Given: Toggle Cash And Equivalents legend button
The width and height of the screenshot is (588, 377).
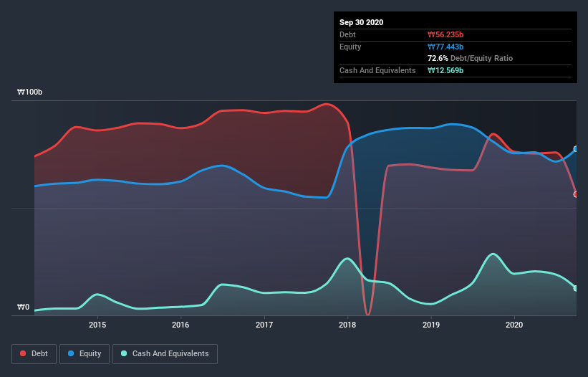Looking at the screenshot, I should 165,354.
